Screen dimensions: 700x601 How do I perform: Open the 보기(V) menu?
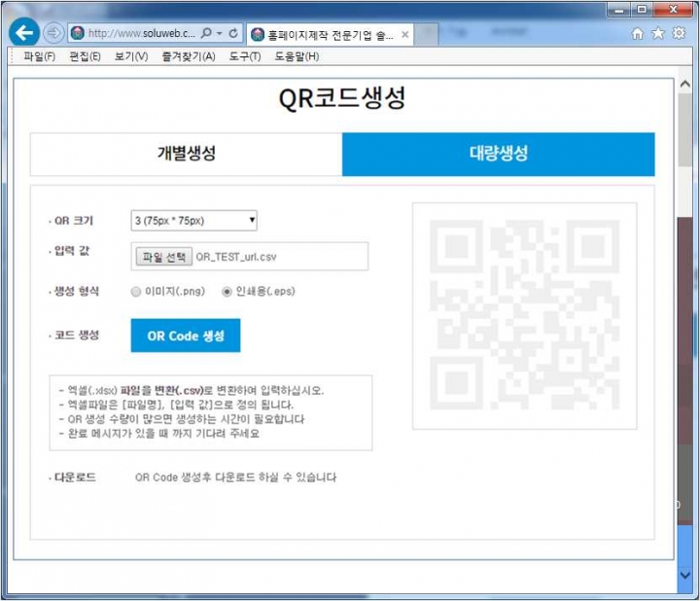[x=131, y=56]
